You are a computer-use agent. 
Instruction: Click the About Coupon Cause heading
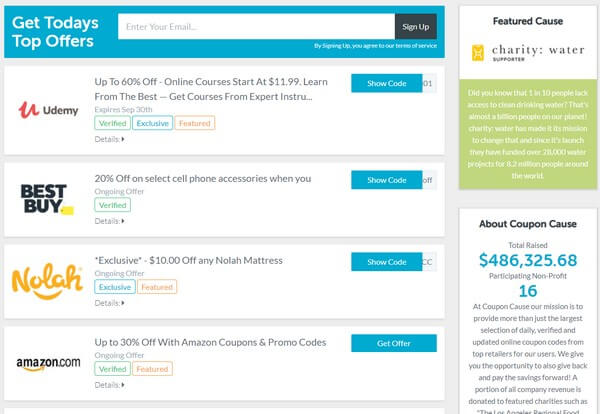(528, 224)
